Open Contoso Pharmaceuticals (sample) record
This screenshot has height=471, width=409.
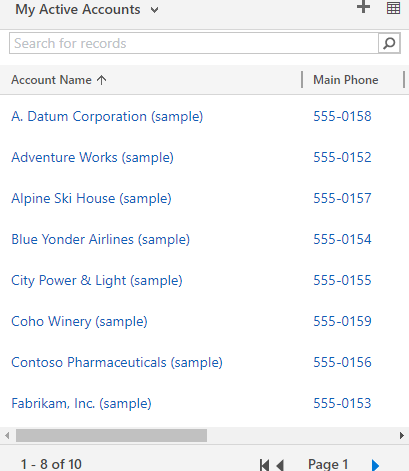click(117, 363)
